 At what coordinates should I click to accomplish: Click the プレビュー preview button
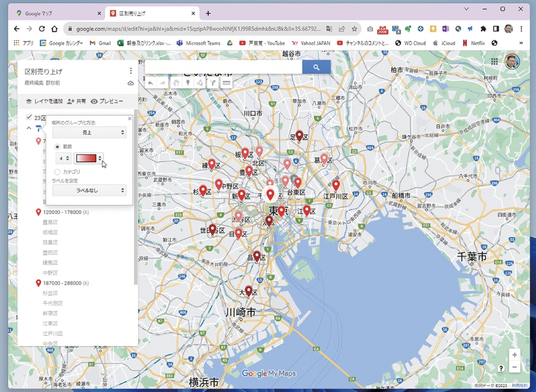(x=107, y=101)
